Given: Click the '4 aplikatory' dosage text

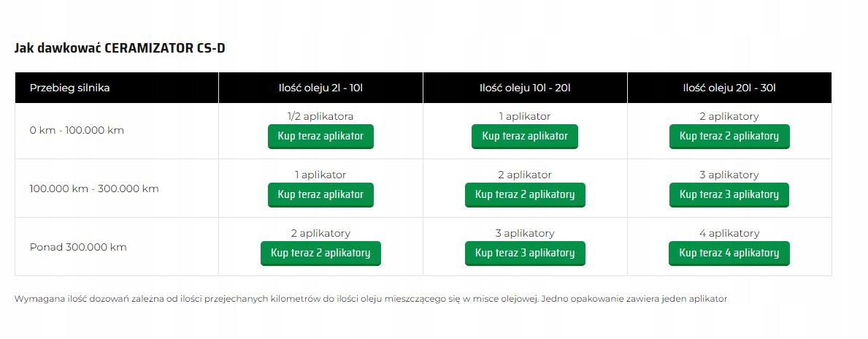Looking at the screenshot, I should (729, 233).
